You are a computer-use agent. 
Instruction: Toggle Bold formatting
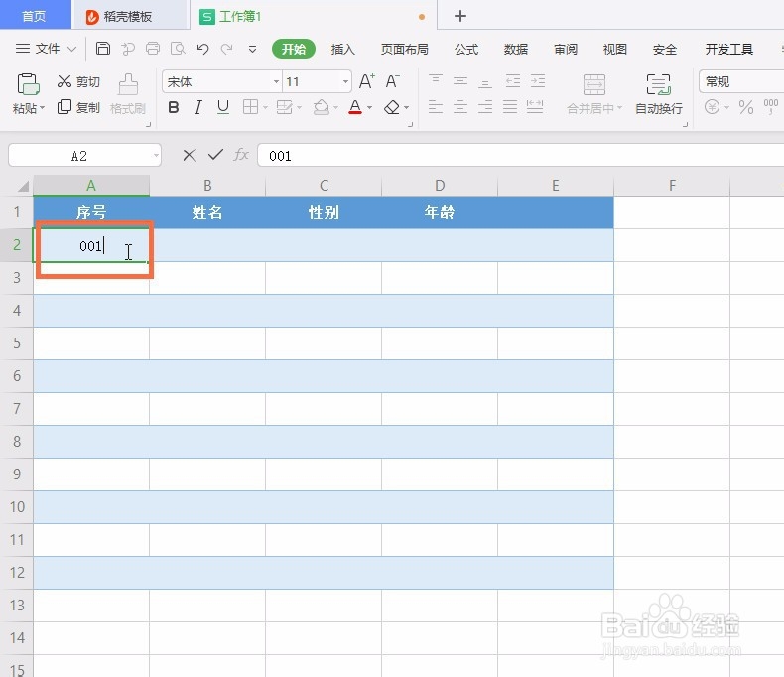[x=174, y=107]
